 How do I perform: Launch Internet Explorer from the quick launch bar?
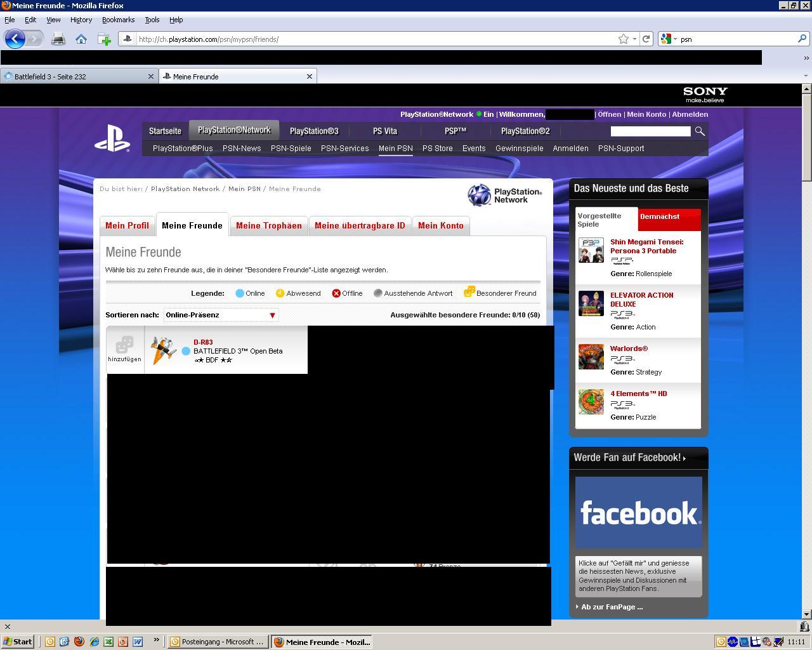click(94, 642)
